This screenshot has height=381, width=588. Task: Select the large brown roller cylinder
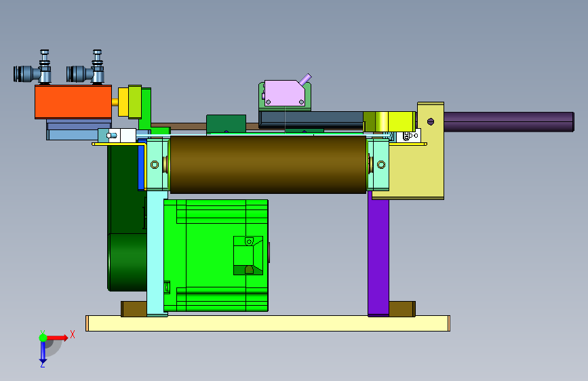(268, 165)
